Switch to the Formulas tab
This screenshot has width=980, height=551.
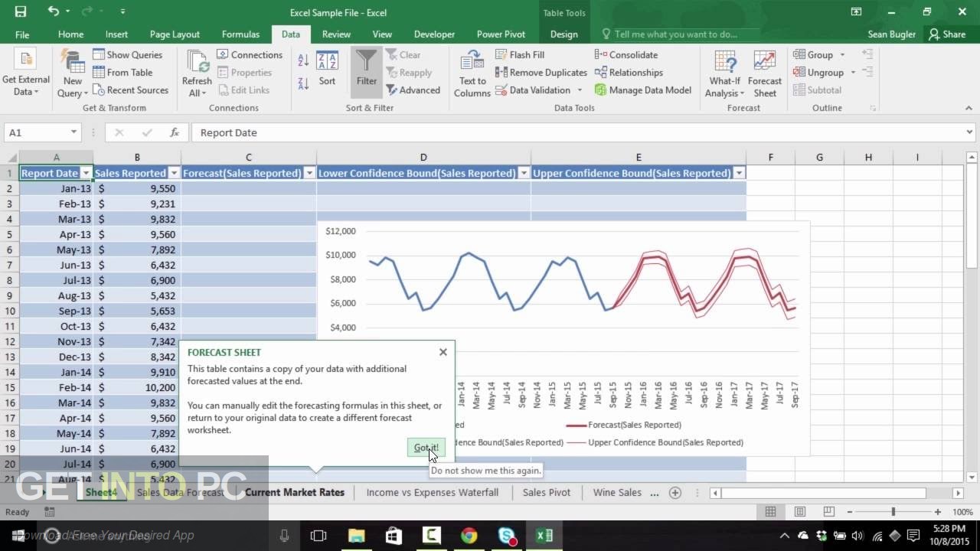point(240,34)
